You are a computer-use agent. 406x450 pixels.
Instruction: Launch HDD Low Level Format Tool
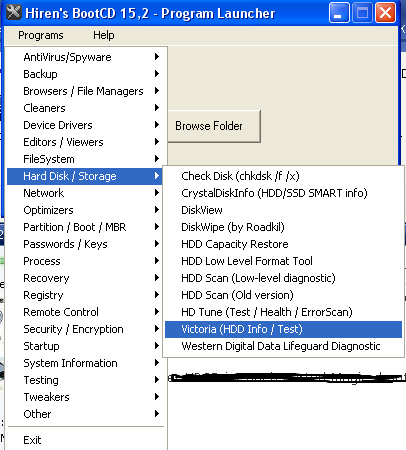tap(283, 261)
